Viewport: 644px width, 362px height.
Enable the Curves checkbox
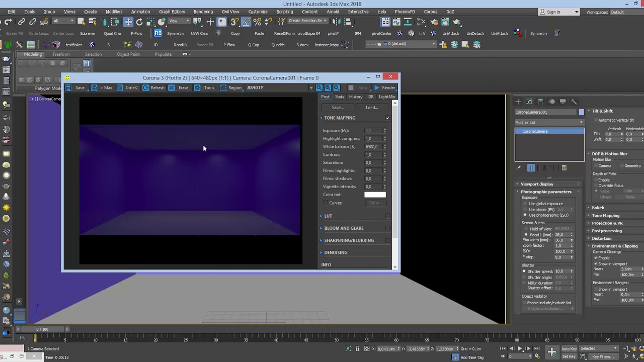(326, 203)
